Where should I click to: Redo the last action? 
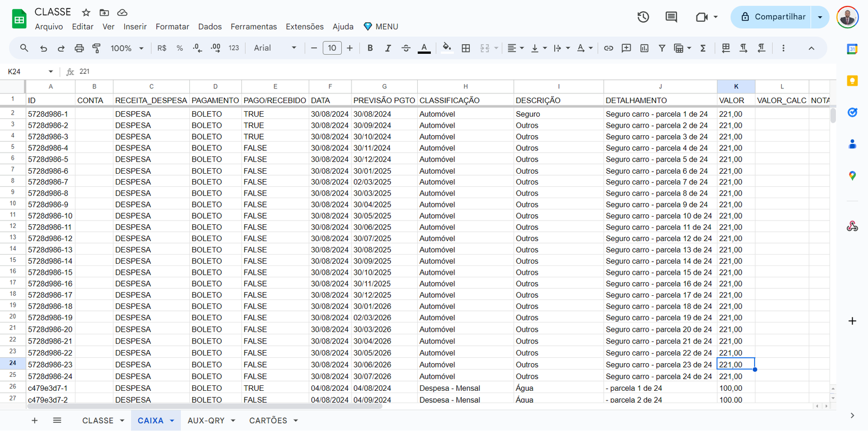pyautogui.click(x=61, y=48)
